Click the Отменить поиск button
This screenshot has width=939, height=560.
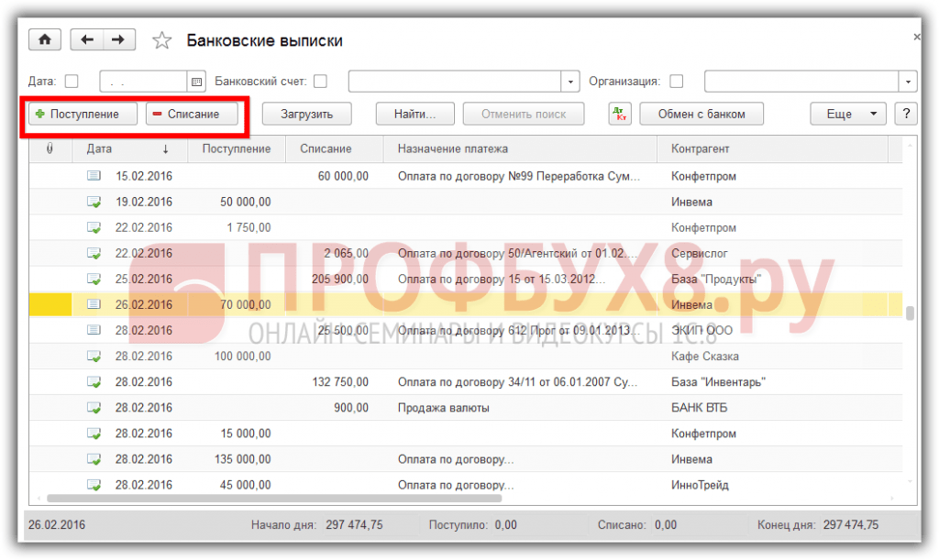pyautogui.click(x=524, y=114)
